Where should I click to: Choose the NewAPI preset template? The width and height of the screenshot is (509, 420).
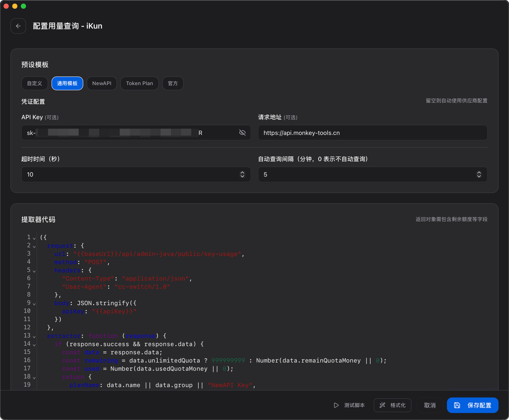click(102, 83)
